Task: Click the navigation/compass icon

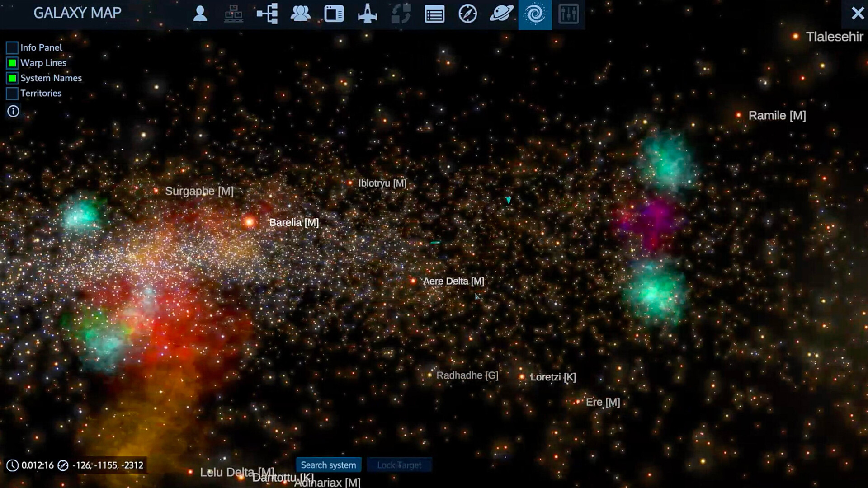Action: (x=468, y=13)
